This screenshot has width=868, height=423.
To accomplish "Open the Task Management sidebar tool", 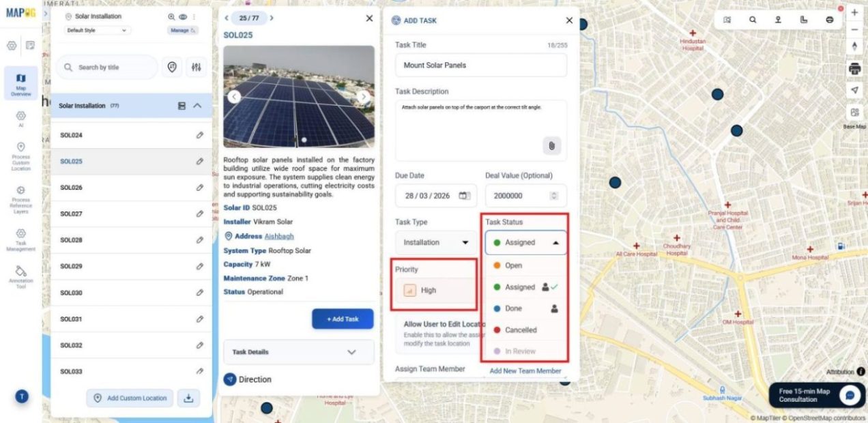I will coord(20,239).
